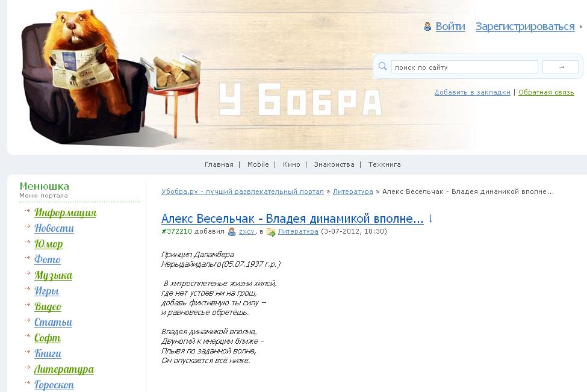Click the folder icon before Литература category
The height and width of the screenshot is (392, 587).
coord(271,232)
